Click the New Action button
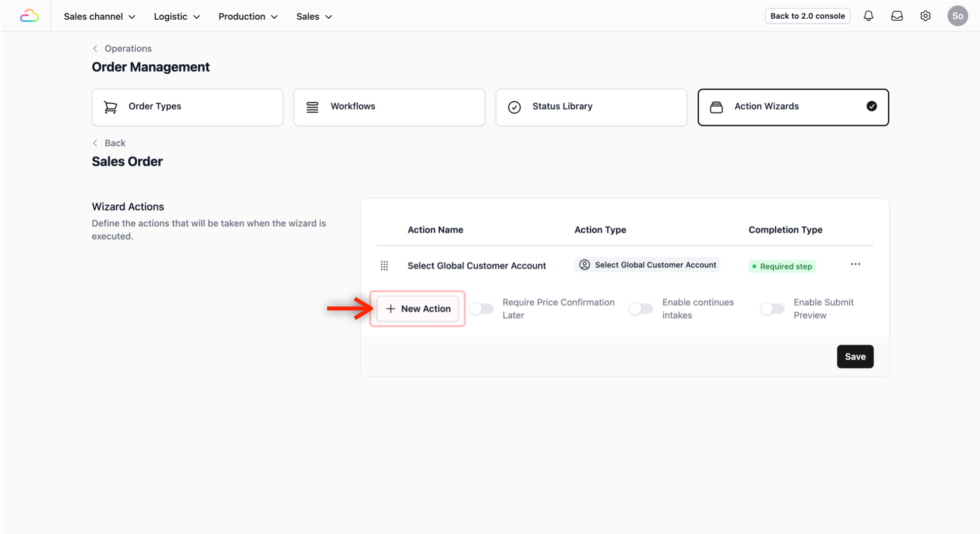This screenshot has height=534, width=980. (417, 309)
